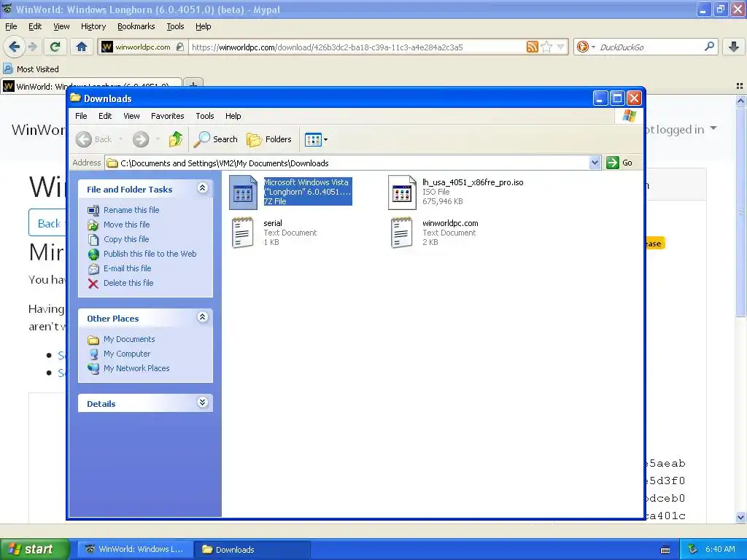Open My Network Places link
747x560 pixels.
pos(136,368)
